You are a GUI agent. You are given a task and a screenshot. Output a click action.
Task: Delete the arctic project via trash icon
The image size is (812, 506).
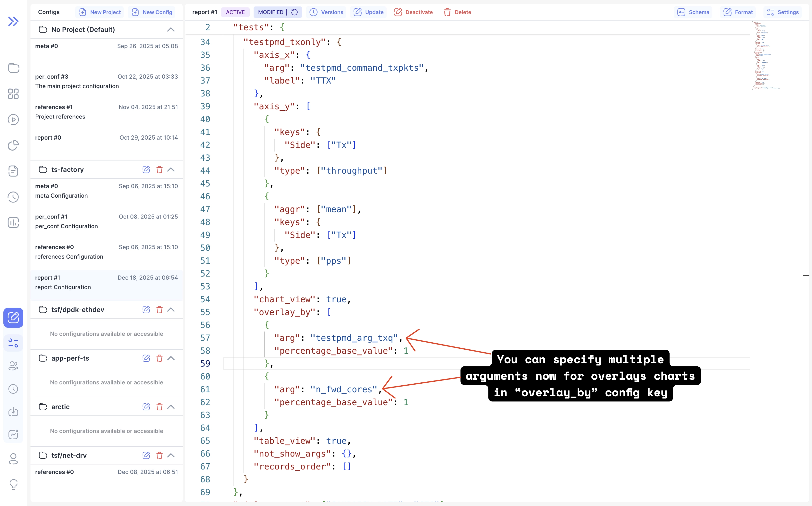click(159, 407)
